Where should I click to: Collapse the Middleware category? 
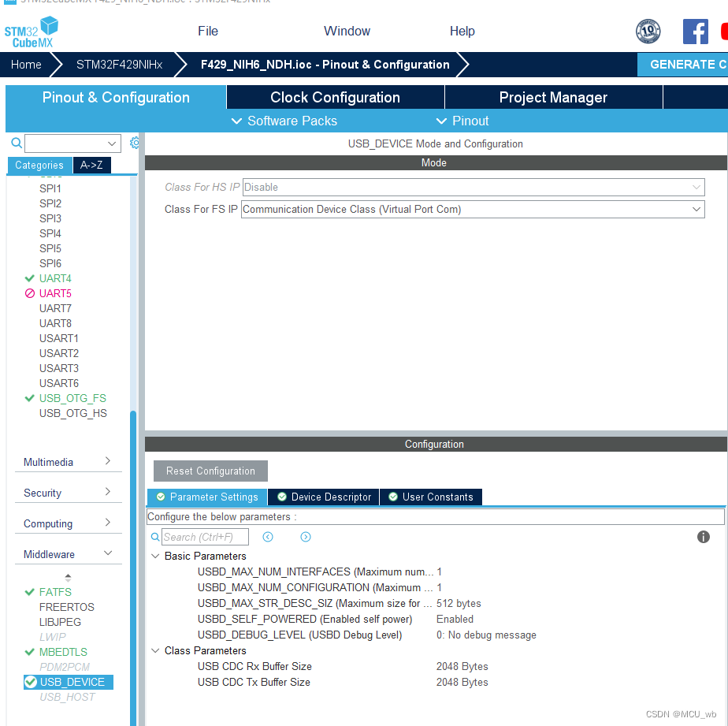click(x=68, y=553)
